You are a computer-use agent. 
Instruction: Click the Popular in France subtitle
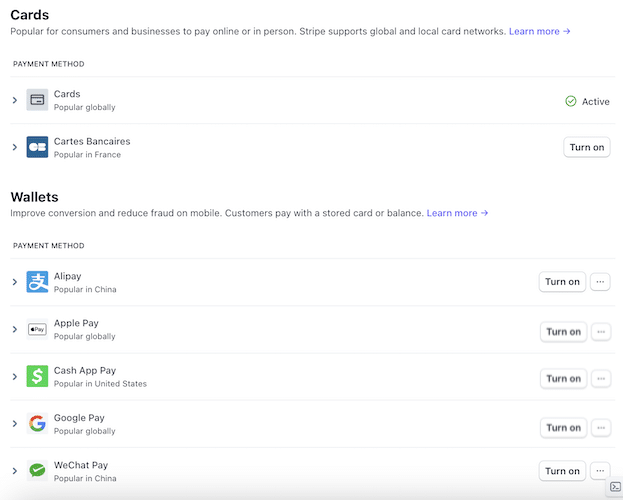pos(87,155)
